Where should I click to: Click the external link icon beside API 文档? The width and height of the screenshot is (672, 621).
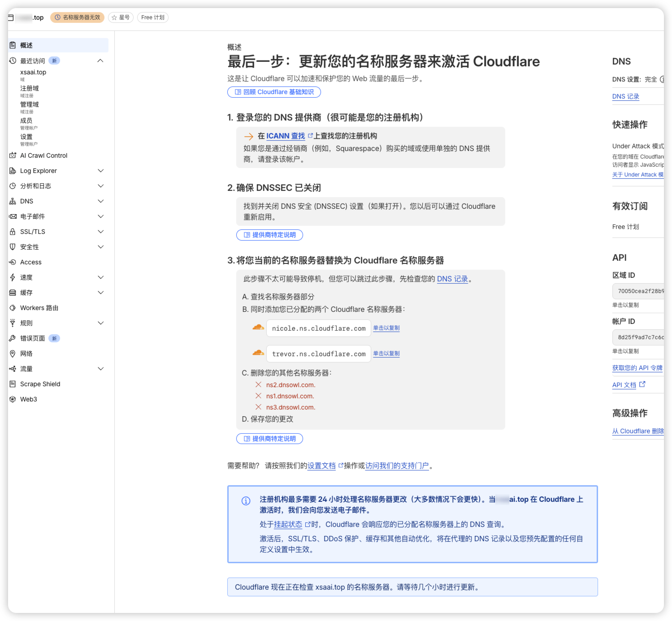[642, 384]
